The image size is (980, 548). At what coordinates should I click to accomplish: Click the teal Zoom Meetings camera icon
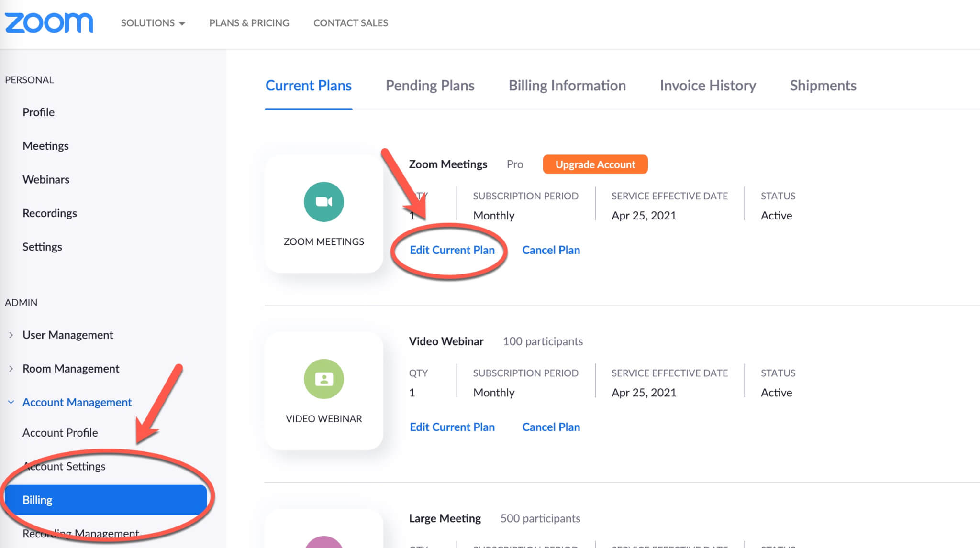(323, 202)
